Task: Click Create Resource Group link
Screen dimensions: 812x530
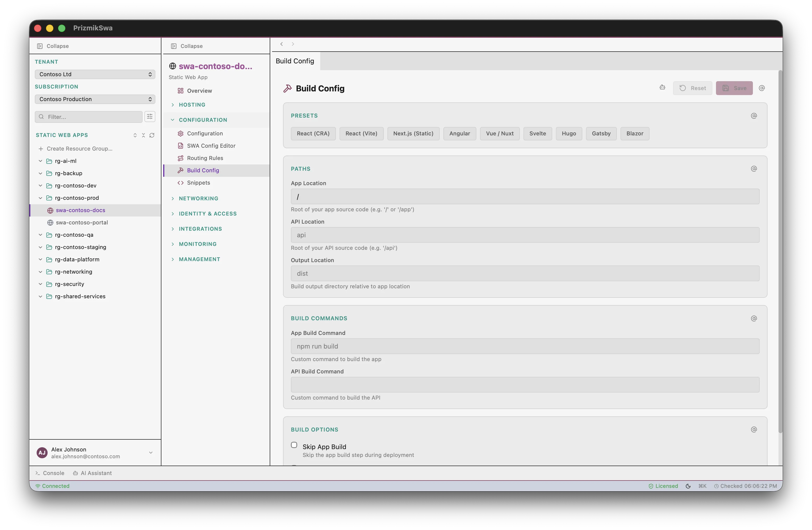Action: tap(79, 148)
